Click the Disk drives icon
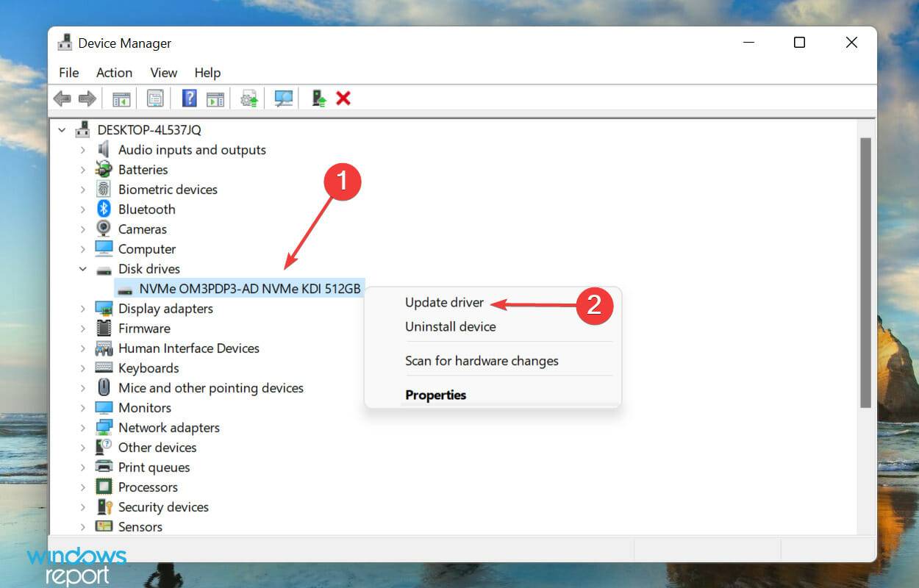The width and height of the screenshot is (919, 588). (102, 268)
